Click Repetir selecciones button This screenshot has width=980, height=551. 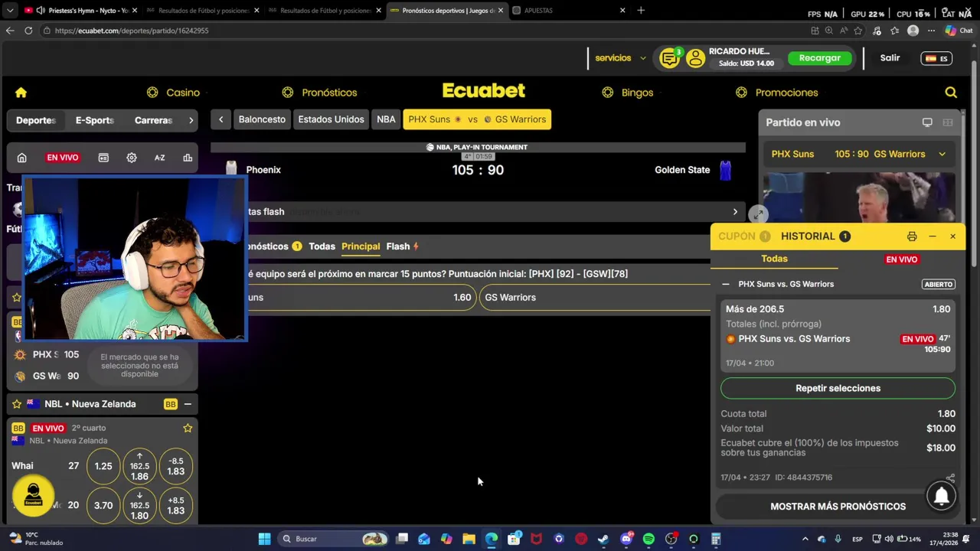point(838,388)
